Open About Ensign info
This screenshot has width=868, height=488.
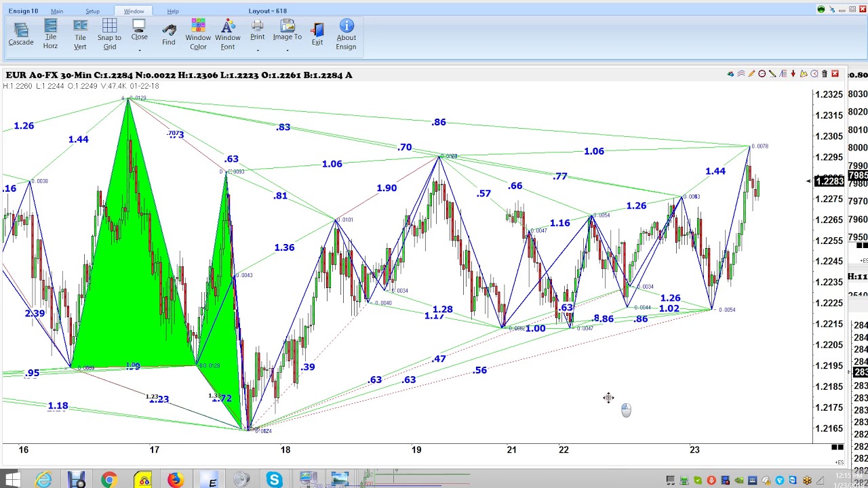346,33
